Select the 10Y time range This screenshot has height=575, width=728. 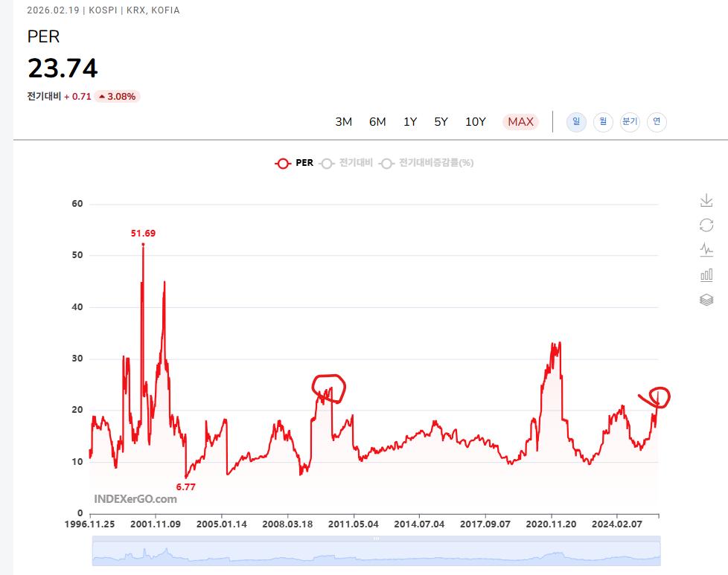476,122
